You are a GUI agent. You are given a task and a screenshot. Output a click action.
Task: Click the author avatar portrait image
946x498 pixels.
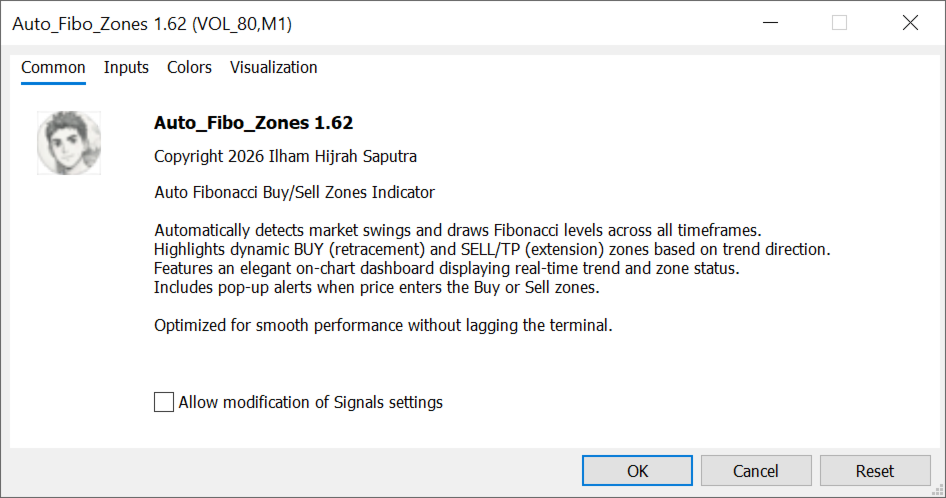[x=69, y=143]
